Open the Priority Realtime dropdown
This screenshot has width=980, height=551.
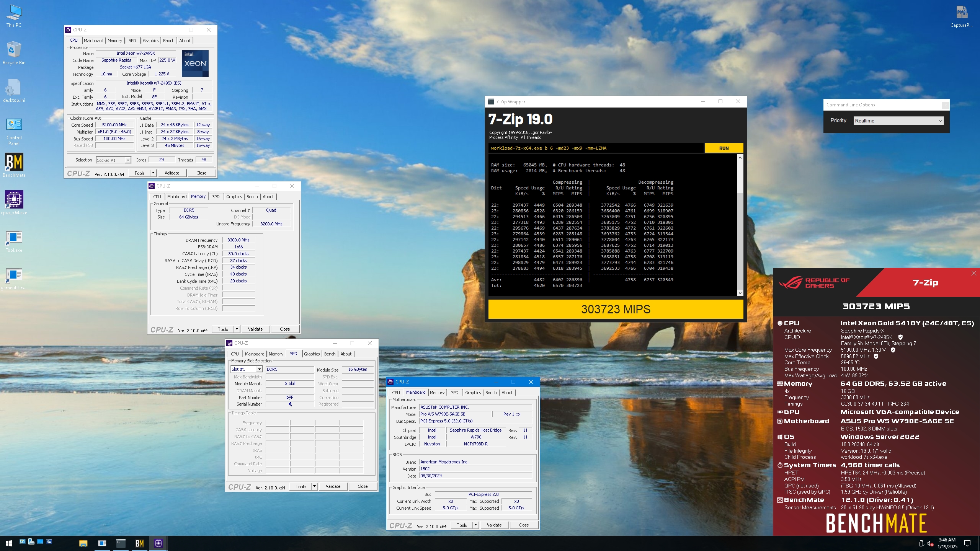898,121
